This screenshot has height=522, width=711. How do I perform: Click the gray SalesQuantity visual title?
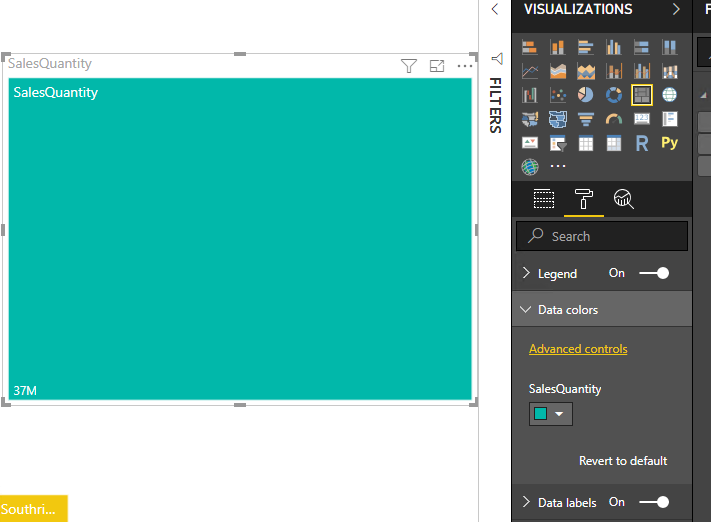(x=50, y=63)
